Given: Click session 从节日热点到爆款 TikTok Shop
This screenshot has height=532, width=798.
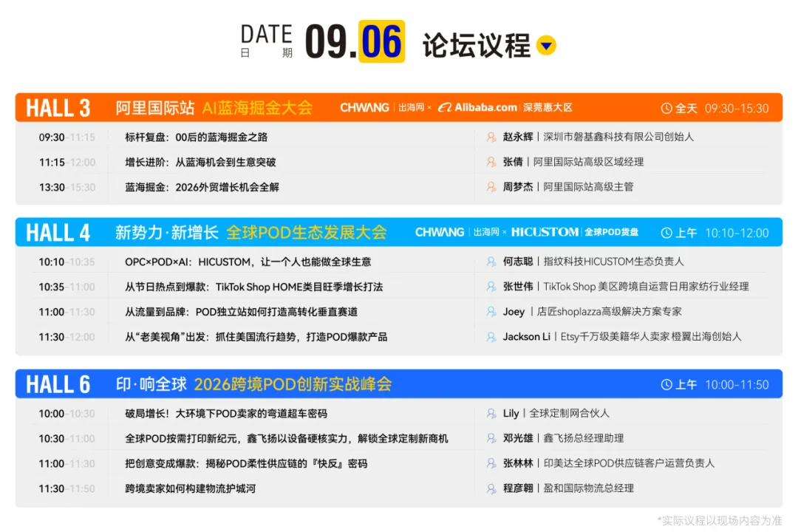Looking at the screenshot, I should [x=254, y=287].
